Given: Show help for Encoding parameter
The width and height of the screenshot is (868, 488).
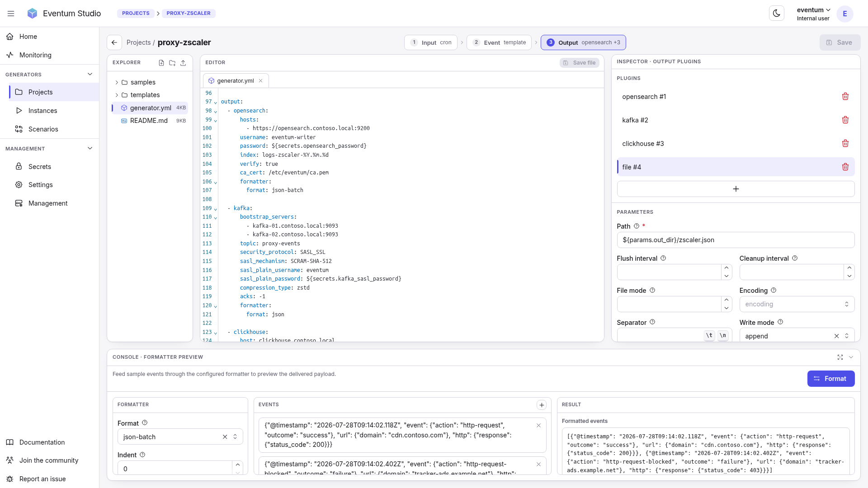Looking at the screenshot, I should tap(773, 290).
